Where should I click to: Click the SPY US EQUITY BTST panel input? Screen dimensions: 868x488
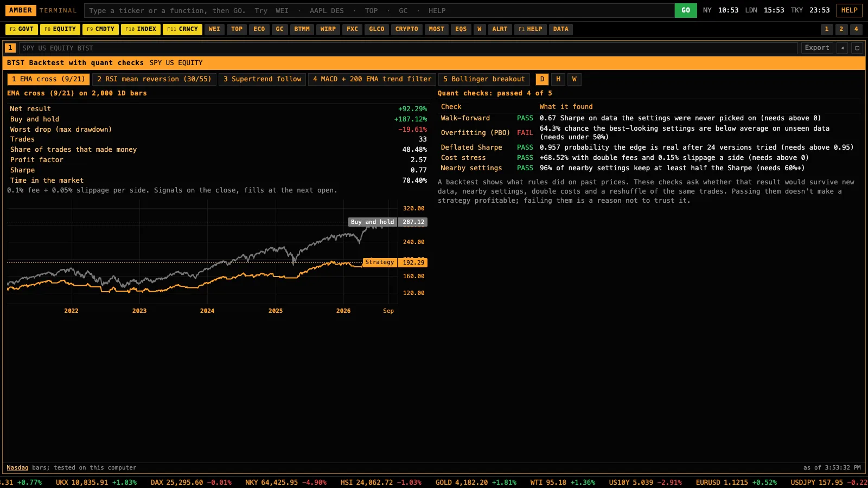409,48
